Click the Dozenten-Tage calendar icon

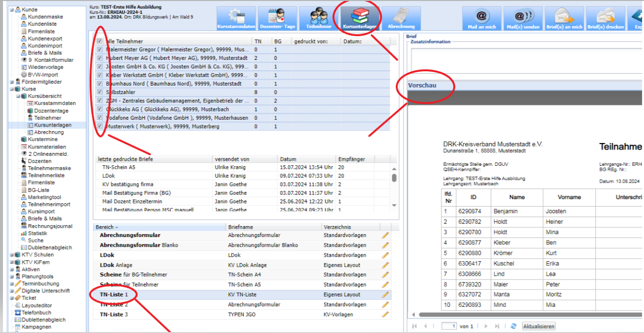pos(277,18)
